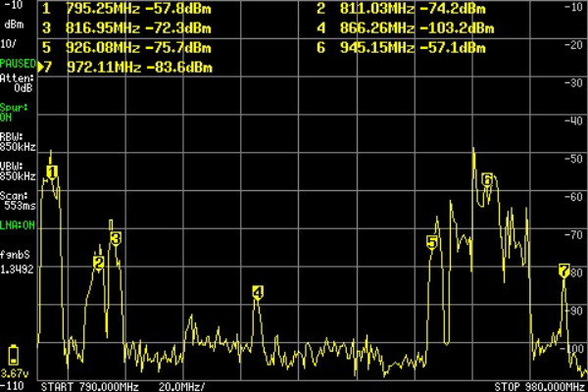This screenshot has width=588, height=392.
Task: Click marker 2 on the spectrum trace
Action: (99, 262)
